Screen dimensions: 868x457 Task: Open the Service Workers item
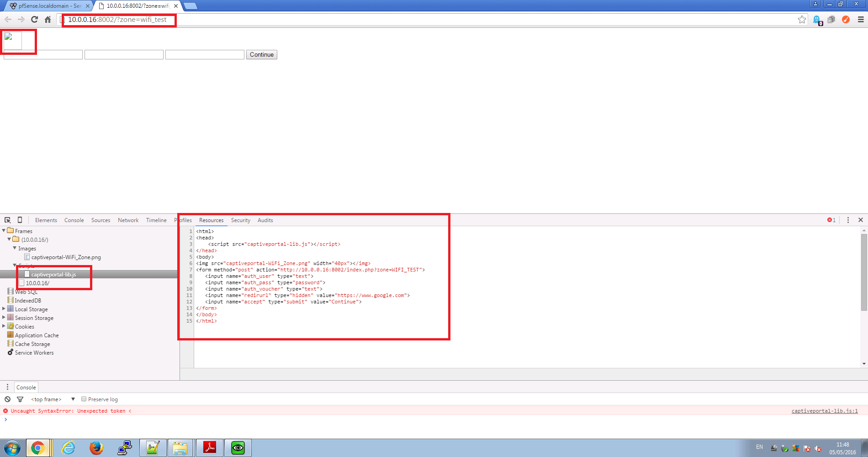(34, 352)
